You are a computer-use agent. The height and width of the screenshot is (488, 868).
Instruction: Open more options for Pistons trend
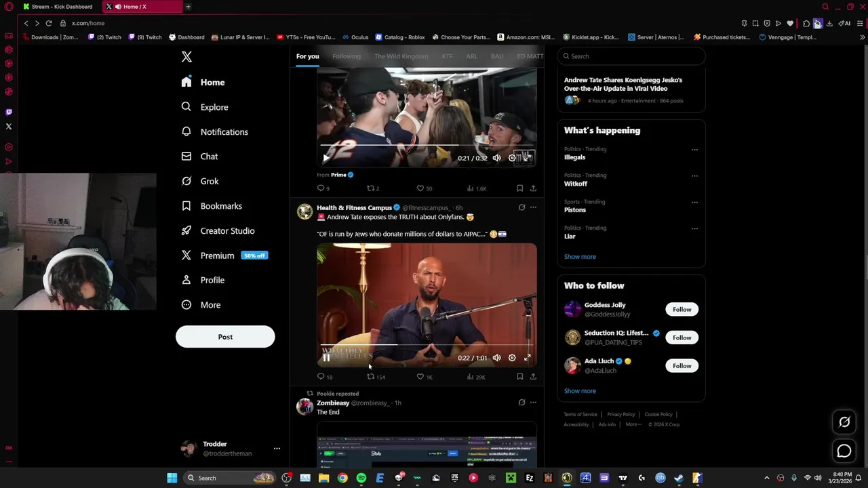click(x=694, y=202)
